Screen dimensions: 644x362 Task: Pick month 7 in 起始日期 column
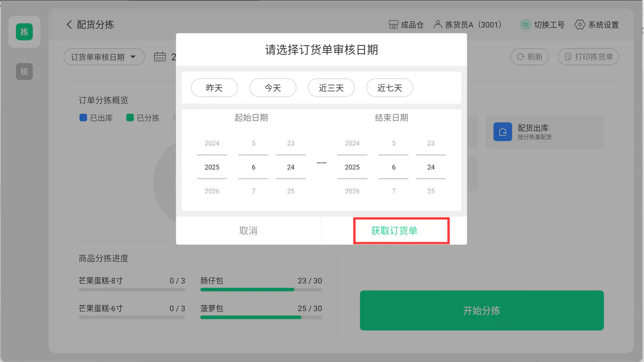[x=254, y=191]
